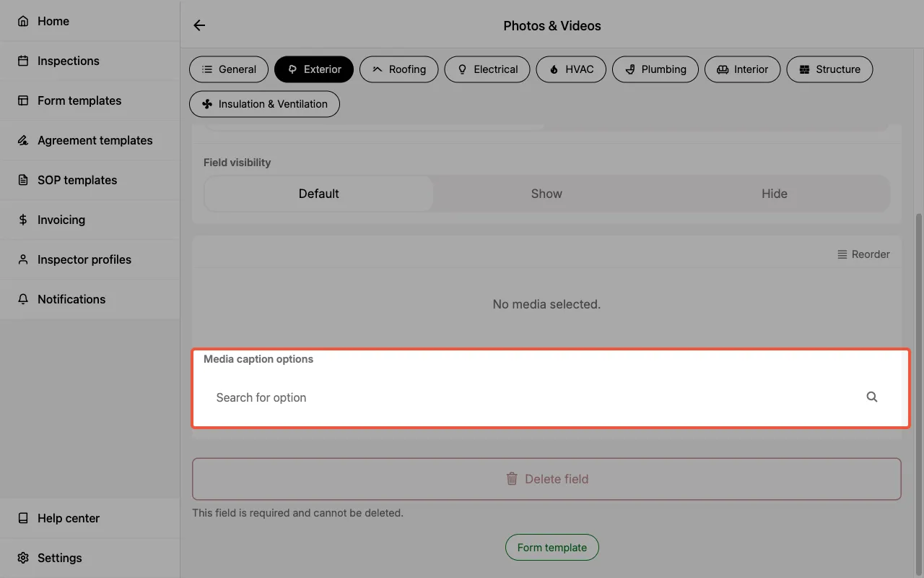This screenshot has height=578, width=924.
Task: Select the Roofing category icon
Action: (377, 69)
